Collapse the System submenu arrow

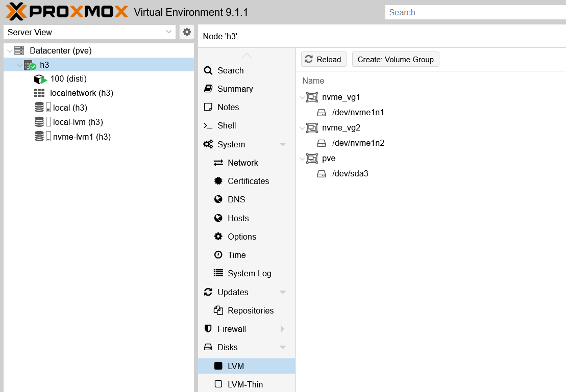click(x=283, y=144)
